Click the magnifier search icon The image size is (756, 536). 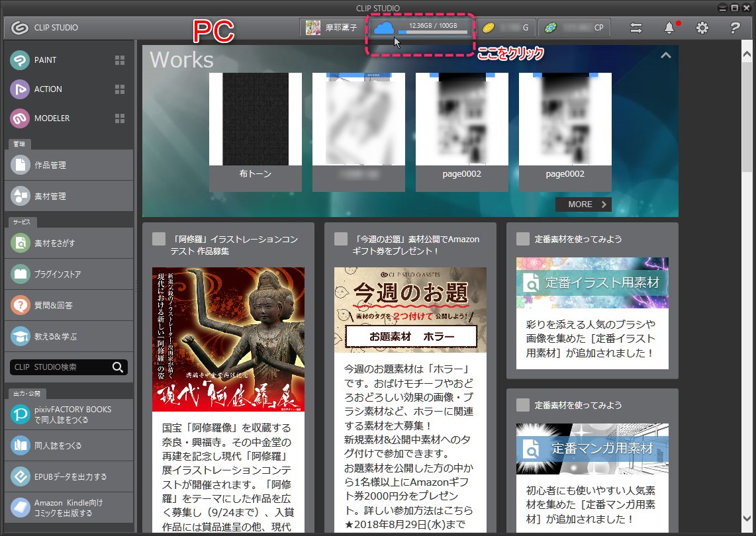tap(118, 367)
